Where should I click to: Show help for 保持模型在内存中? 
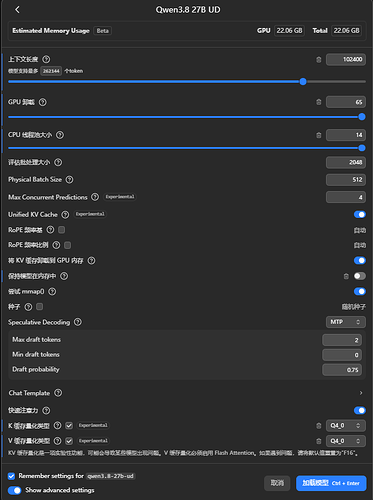point(64,276)
